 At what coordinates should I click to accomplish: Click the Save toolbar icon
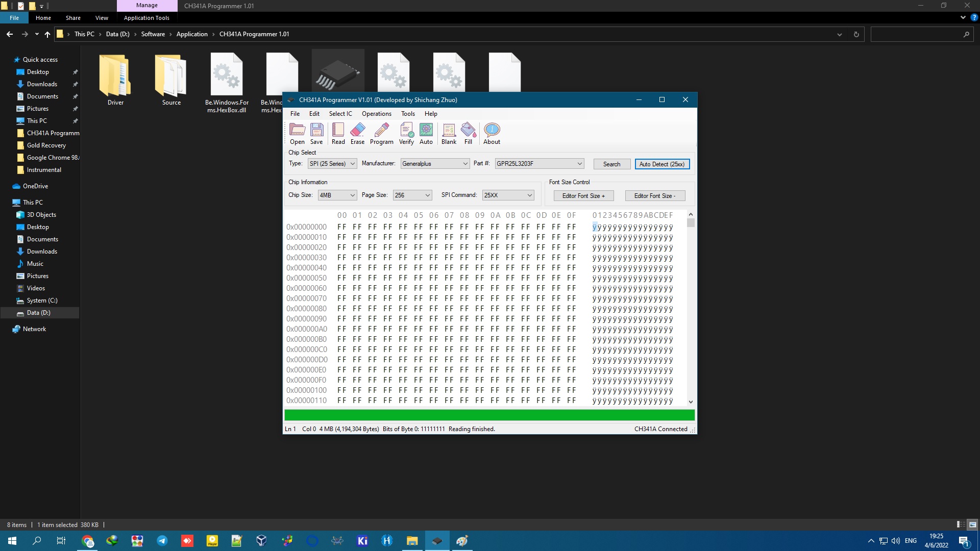(316, 134)
